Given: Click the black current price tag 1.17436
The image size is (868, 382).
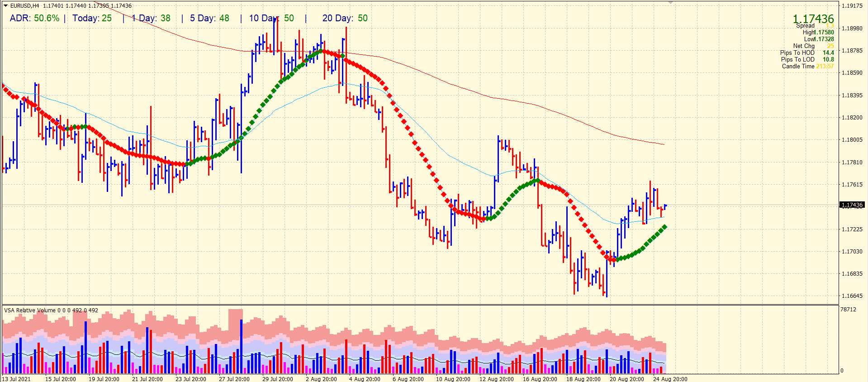Looking at the screenshot, I should (x=852, y=205).
